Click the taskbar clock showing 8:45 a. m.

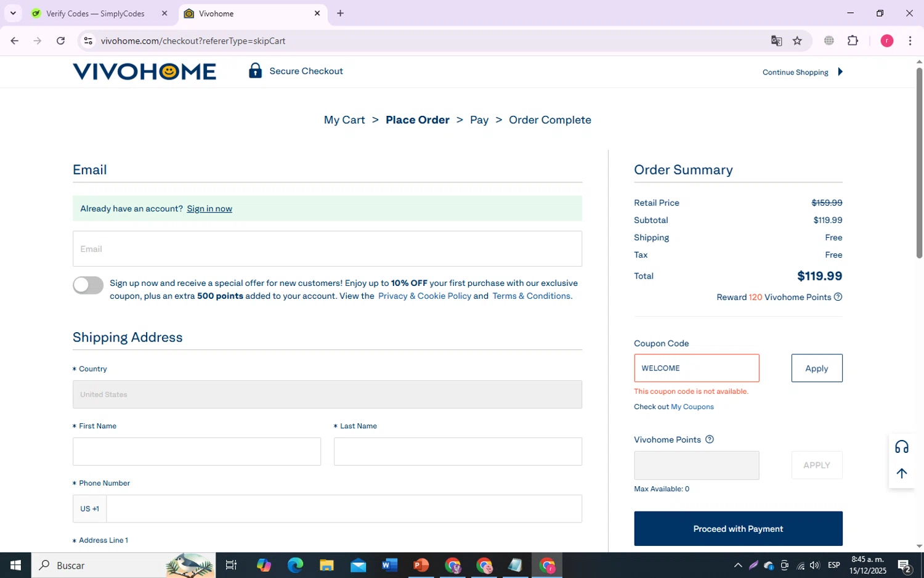tap(869, 565)
